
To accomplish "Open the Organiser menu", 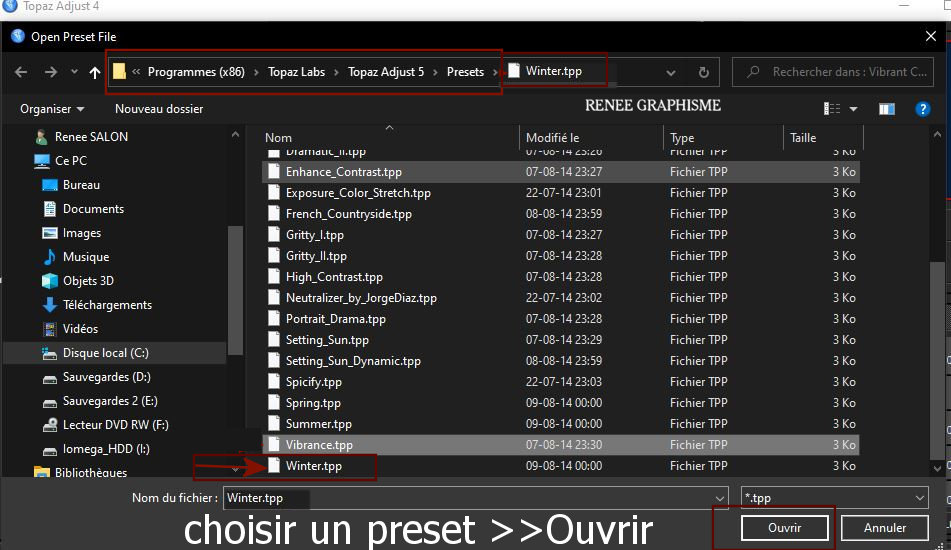I will pos(52,109).
